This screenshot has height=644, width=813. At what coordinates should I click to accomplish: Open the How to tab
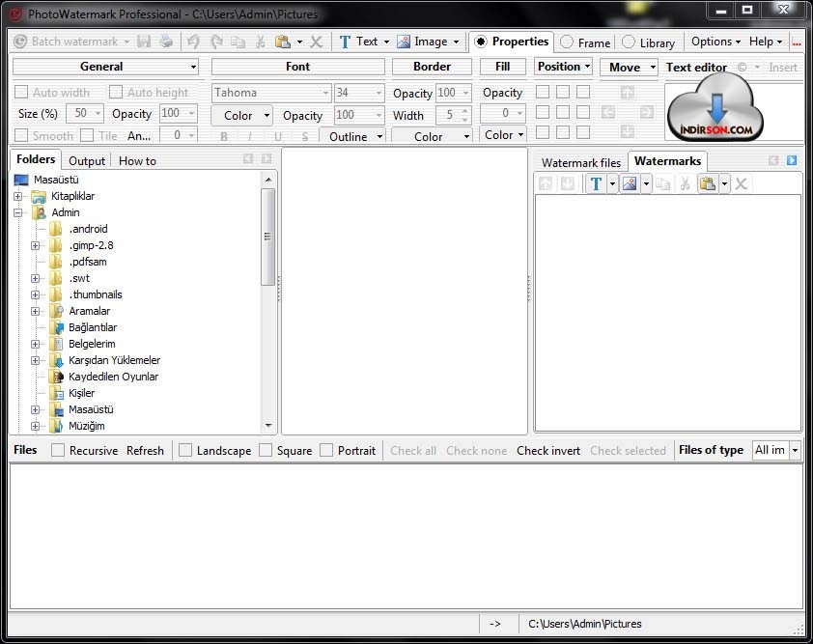point(137,160)
